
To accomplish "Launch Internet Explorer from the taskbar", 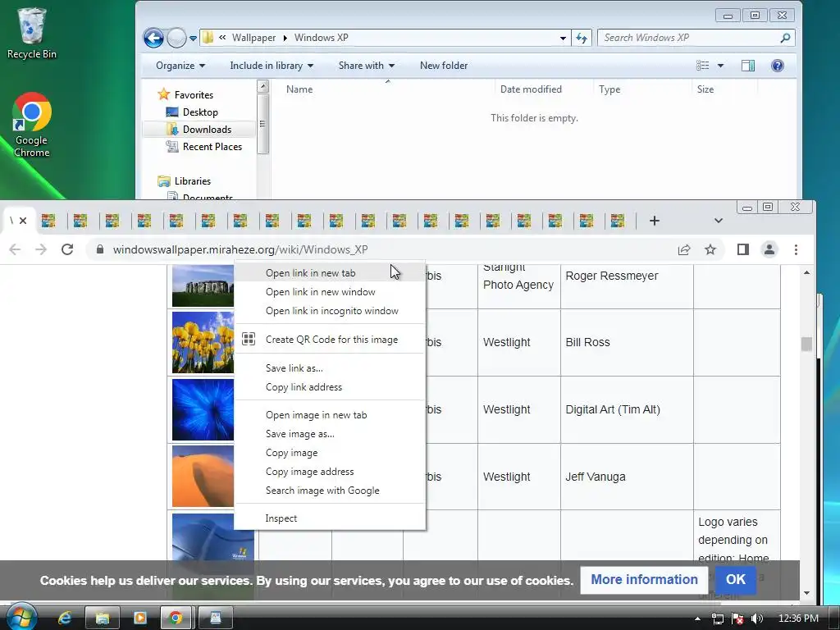I will 65,619.
